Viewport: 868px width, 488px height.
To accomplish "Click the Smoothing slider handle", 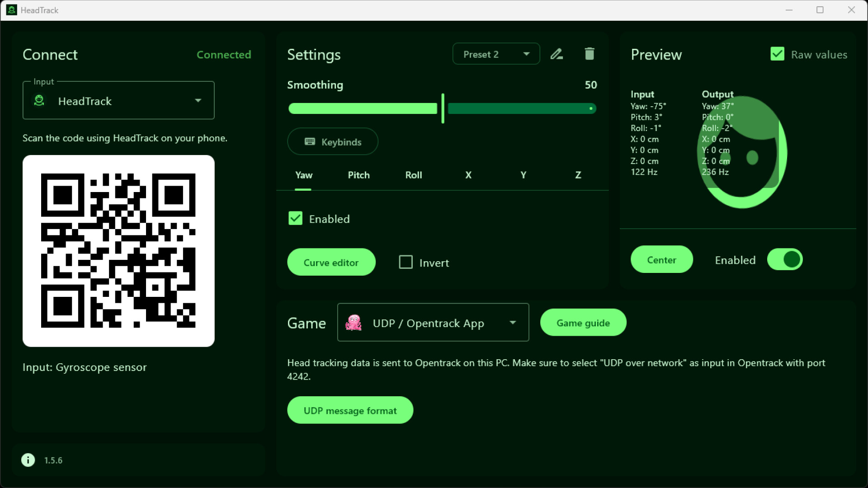I will [x=443, y=108].
